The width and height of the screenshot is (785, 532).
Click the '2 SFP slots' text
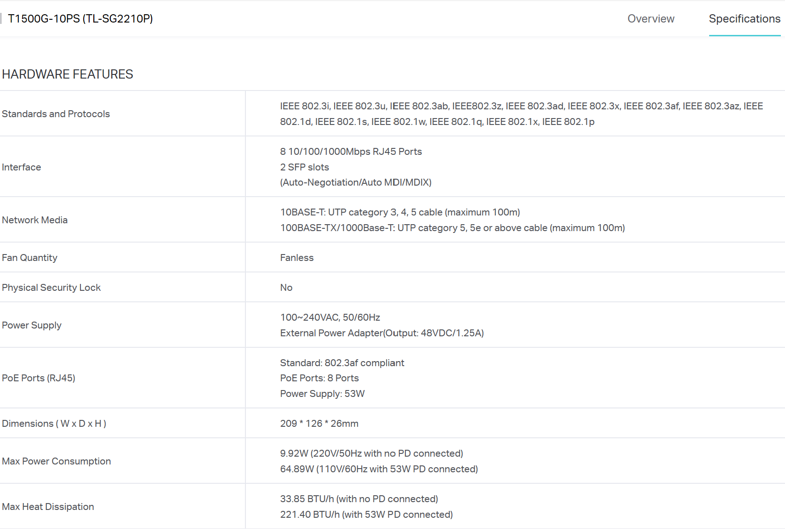point(305,167)
